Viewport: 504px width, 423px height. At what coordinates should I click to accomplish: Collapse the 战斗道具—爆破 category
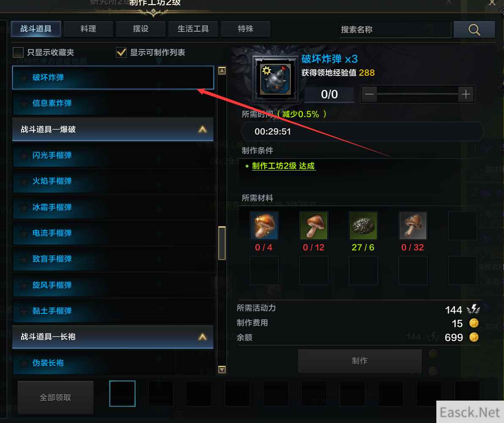tap(203, 129)
